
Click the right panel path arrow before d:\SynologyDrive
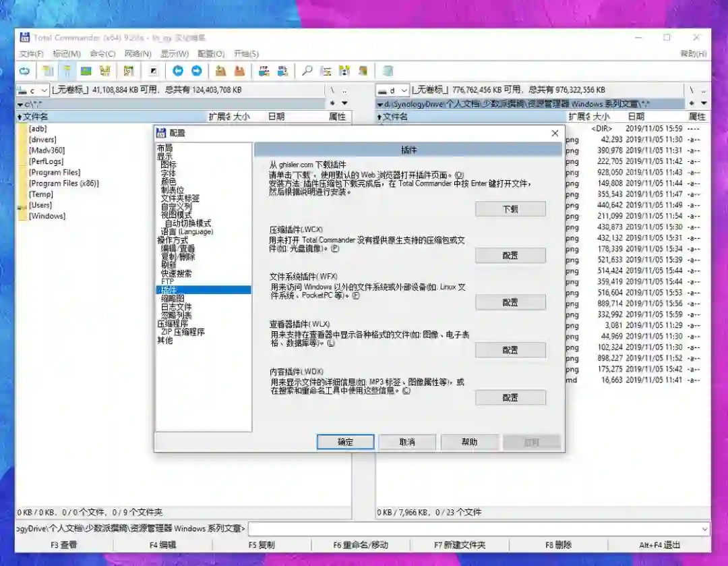pos(380,104)
